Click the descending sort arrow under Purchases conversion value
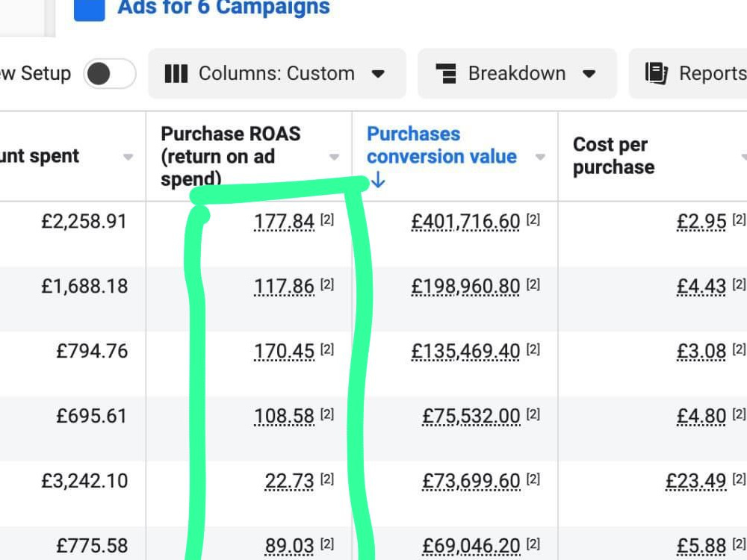The height and width of the screenshot is (560, 747). click(x=378, y=179)
